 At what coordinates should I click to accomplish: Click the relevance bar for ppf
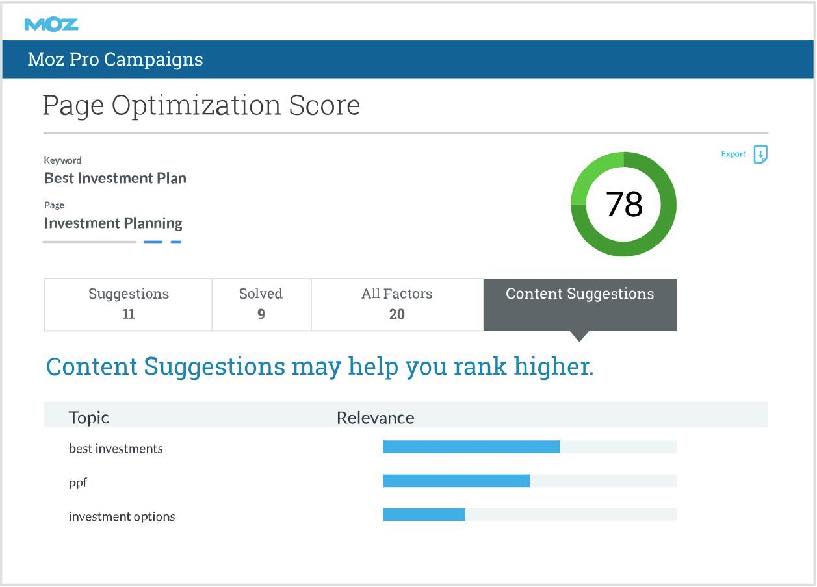tap(455, 481)
